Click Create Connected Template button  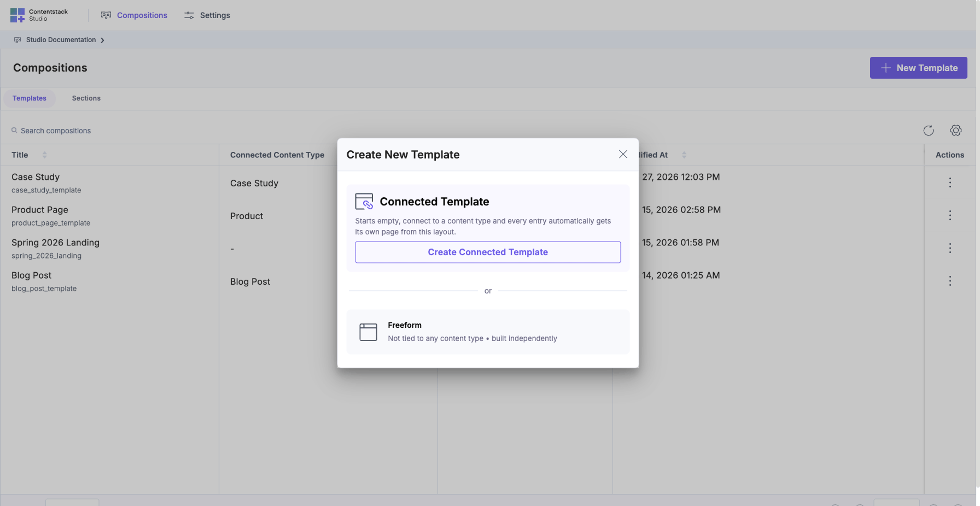tap(488, 252)
